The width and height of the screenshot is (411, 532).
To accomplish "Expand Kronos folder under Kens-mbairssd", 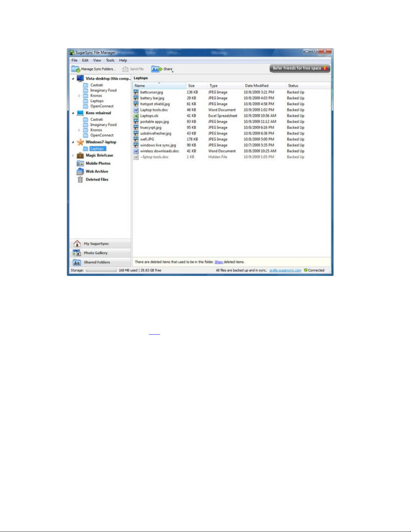I will [x=79, y=130].
